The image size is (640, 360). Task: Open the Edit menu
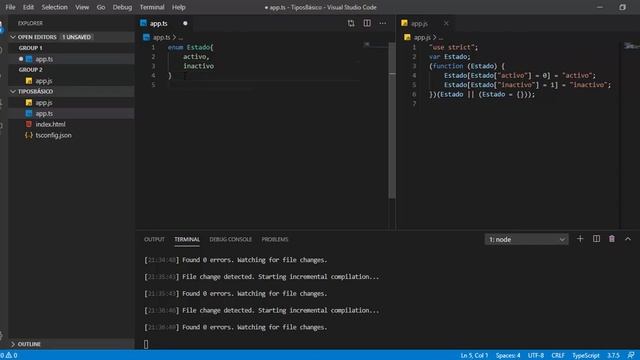[28, 7]
